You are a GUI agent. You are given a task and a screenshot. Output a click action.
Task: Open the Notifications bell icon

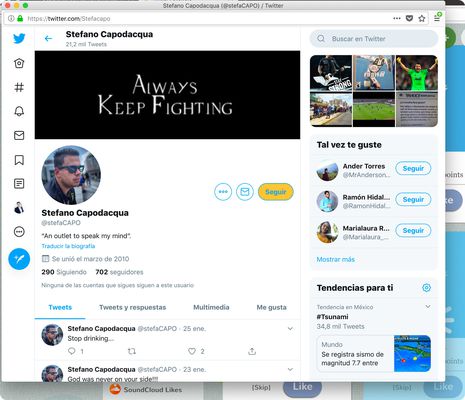[19, 111]
